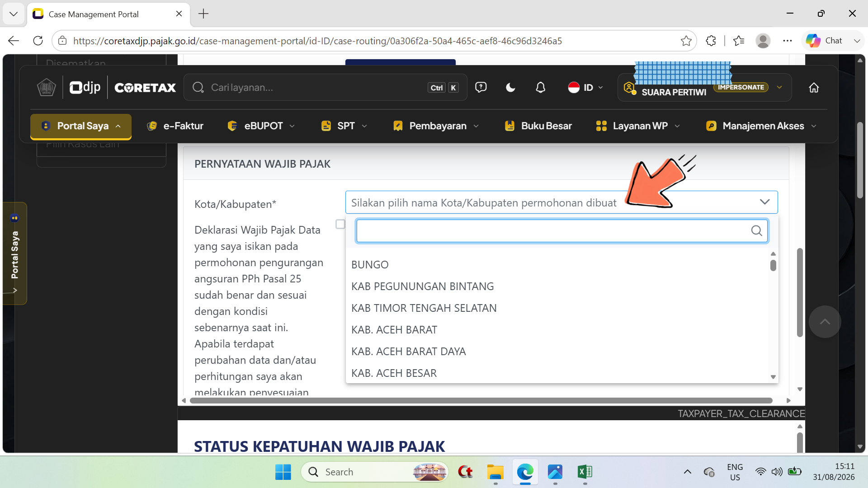The image size is (868, 488).
Task: Open the Buku Besar menu item
Action: 538,126
